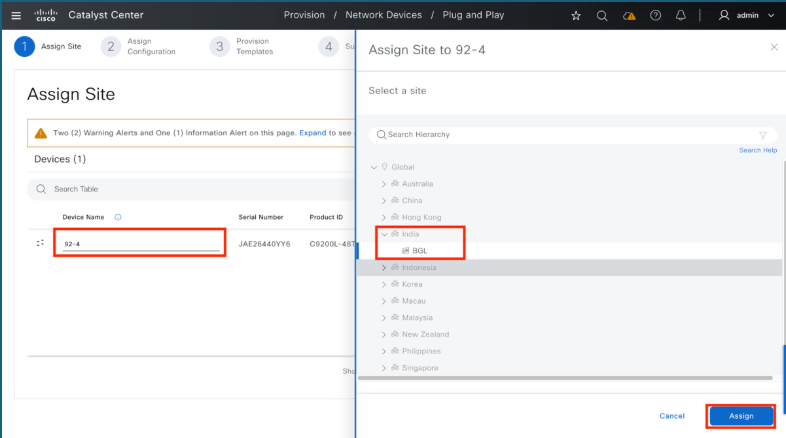Expand the admin account dropdown arrow
The image size is (786, 438).
(x=771, y=16)
